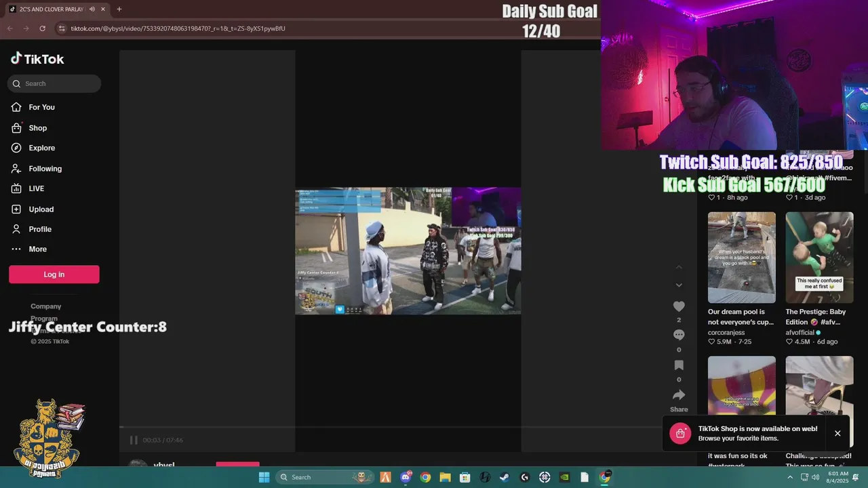Open the Windows Start menu

[x=264, y=477]
